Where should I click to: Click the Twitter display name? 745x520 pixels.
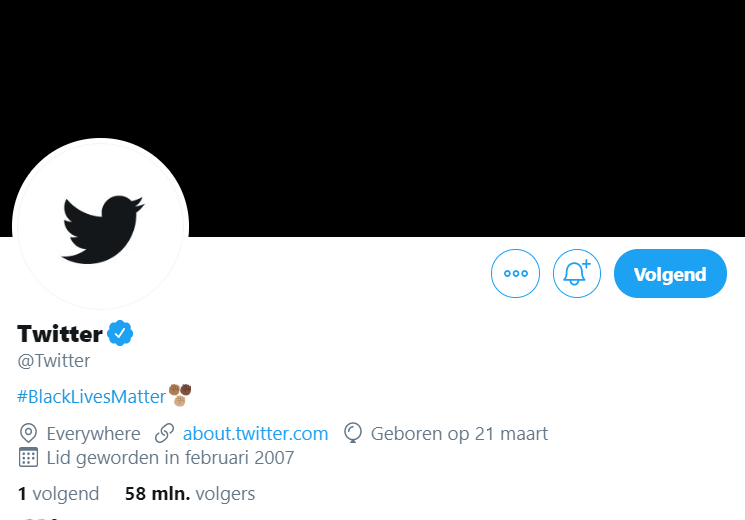(x=60, y=334)
